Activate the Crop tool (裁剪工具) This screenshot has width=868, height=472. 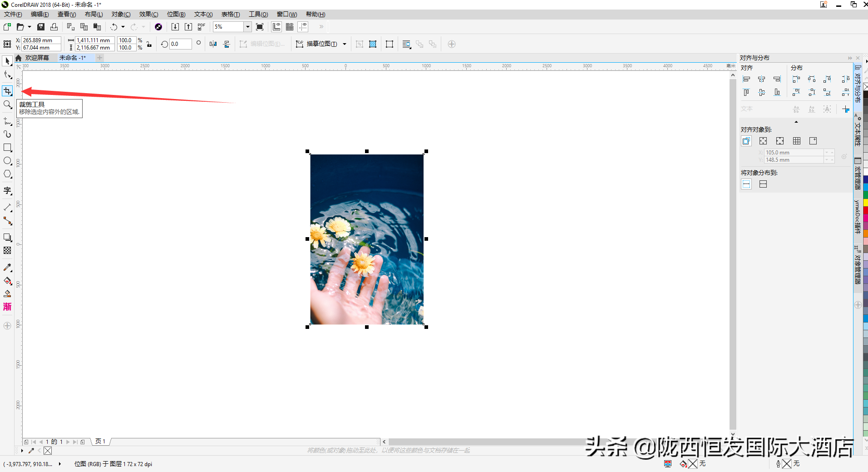coord(7,91)
